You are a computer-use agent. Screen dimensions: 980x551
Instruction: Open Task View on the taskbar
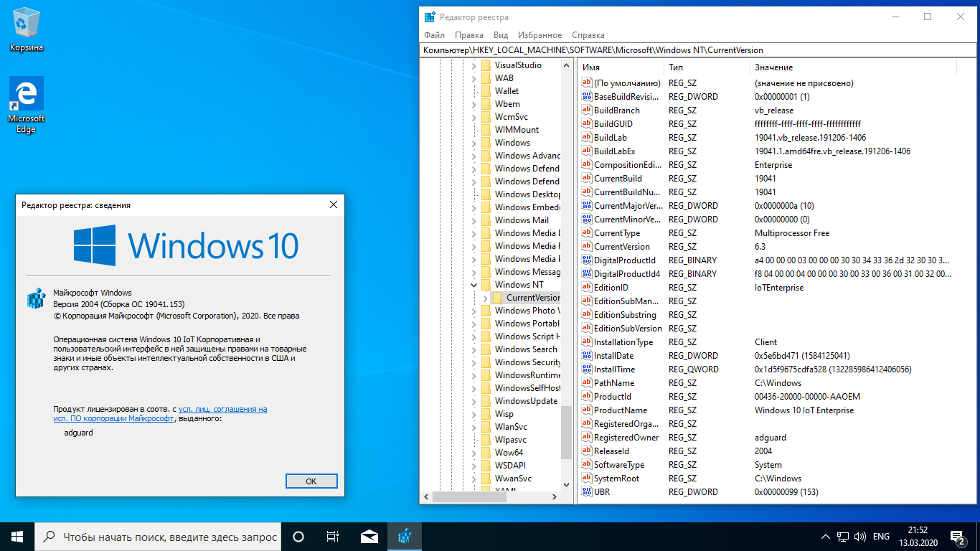pos(333,537)
